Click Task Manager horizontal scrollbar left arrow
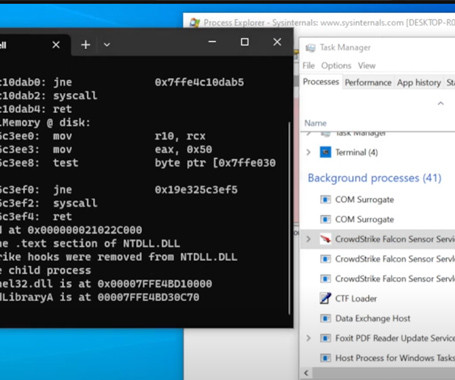This screenshot has width=455, height=380. point(306,373)
